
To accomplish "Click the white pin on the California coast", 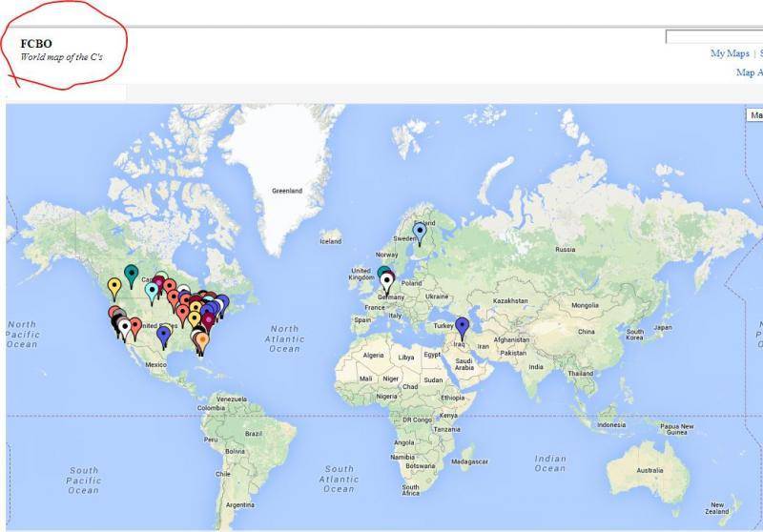I will [124, 328].
